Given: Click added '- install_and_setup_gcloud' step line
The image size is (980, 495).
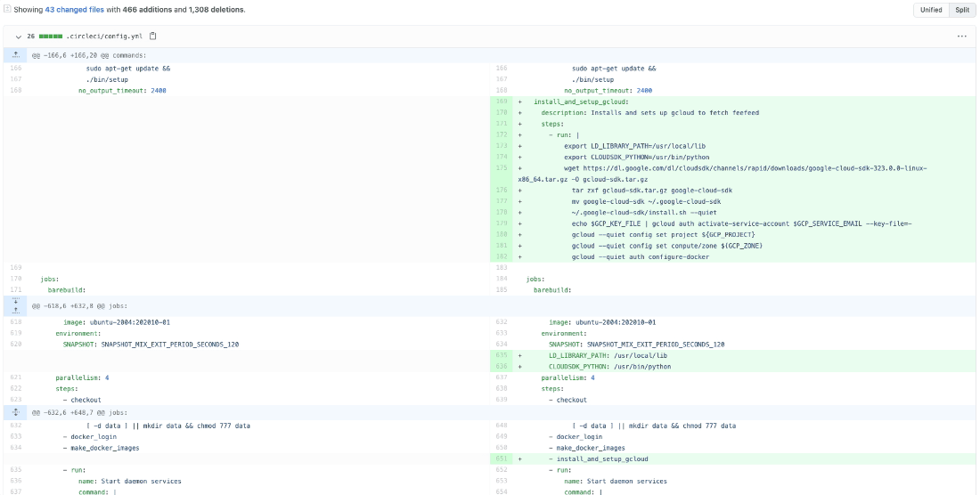Looking at the screenshot, I should click(x=598, y=458).
